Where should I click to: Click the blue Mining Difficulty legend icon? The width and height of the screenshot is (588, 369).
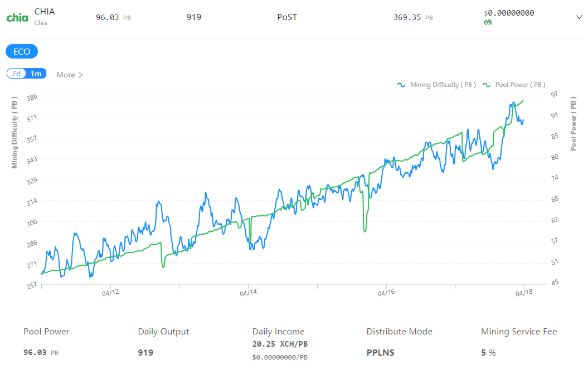[401, 85]
